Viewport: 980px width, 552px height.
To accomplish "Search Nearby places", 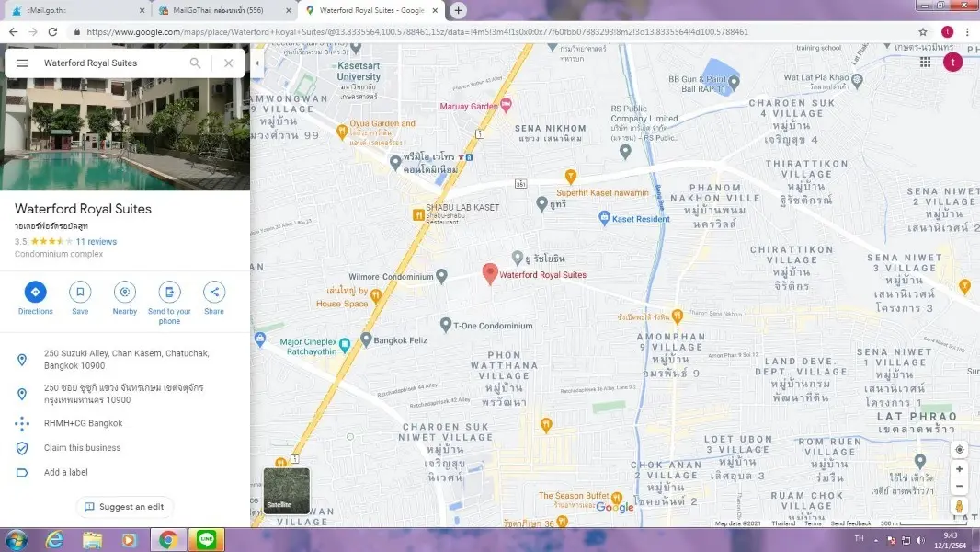I will (x=125, y=298).
